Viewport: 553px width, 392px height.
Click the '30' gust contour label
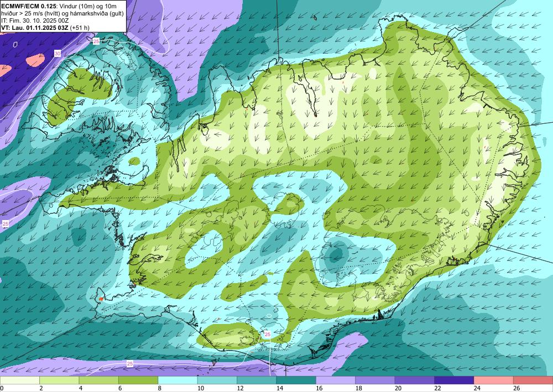click(x=57, y=54)
